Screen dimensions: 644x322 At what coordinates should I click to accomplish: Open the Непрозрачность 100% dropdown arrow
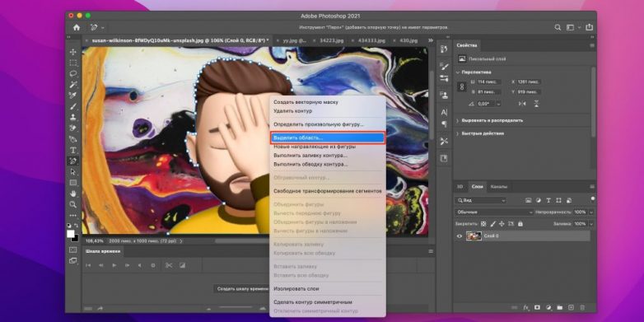coord(591,212)
